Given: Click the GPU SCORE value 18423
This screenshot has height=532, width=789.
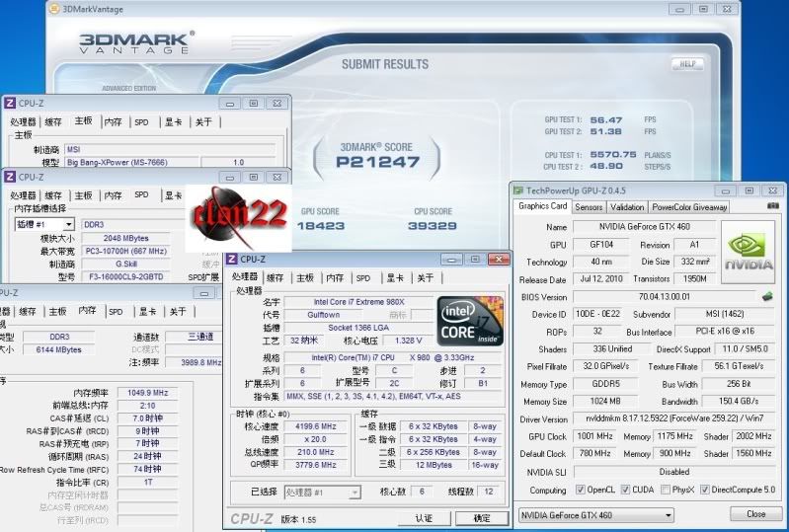Looking at the screenshot, I should (x=321, y=226).
